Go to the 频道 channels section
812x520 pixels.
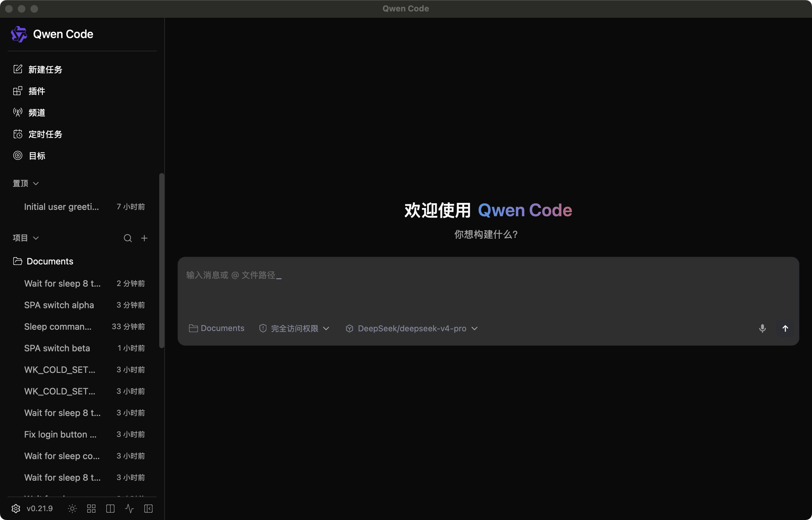[x=29, y=113]
